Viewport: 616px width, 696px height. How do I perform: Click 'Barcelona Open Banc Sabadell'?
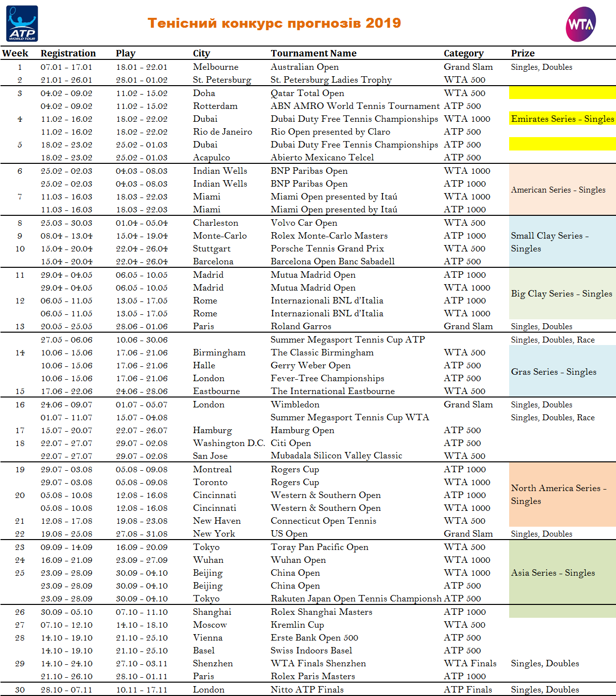[x=332, y=261]
